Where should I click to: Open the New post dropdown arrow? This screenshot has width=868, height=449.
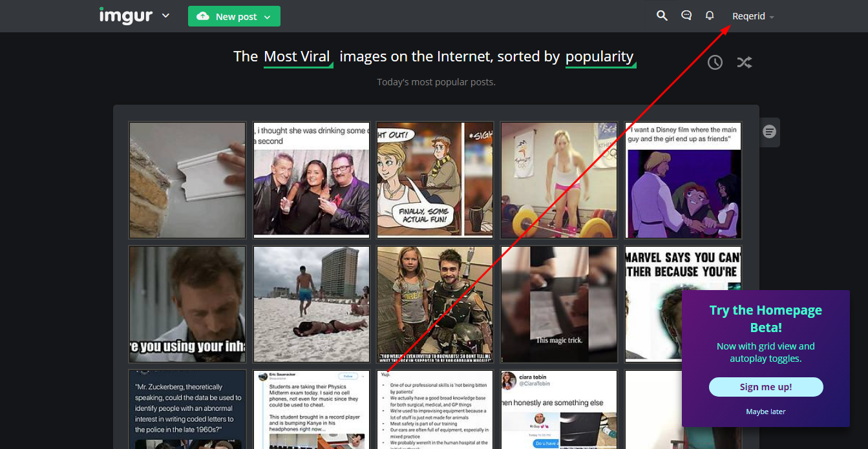pos(266,16)
